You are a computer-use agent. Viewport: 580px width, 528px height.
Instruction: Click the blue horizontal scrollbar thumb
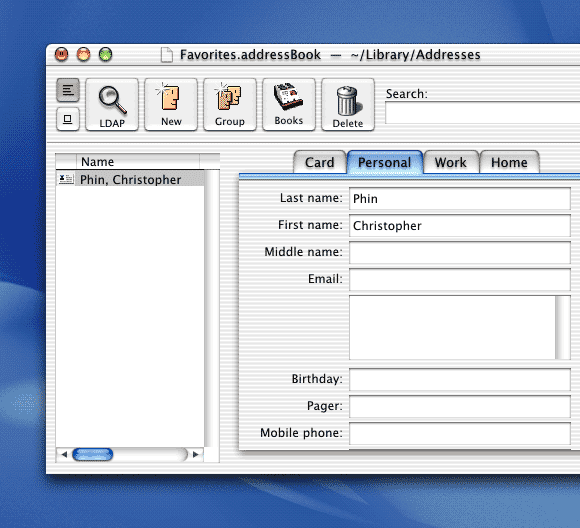tap(92, 454)
